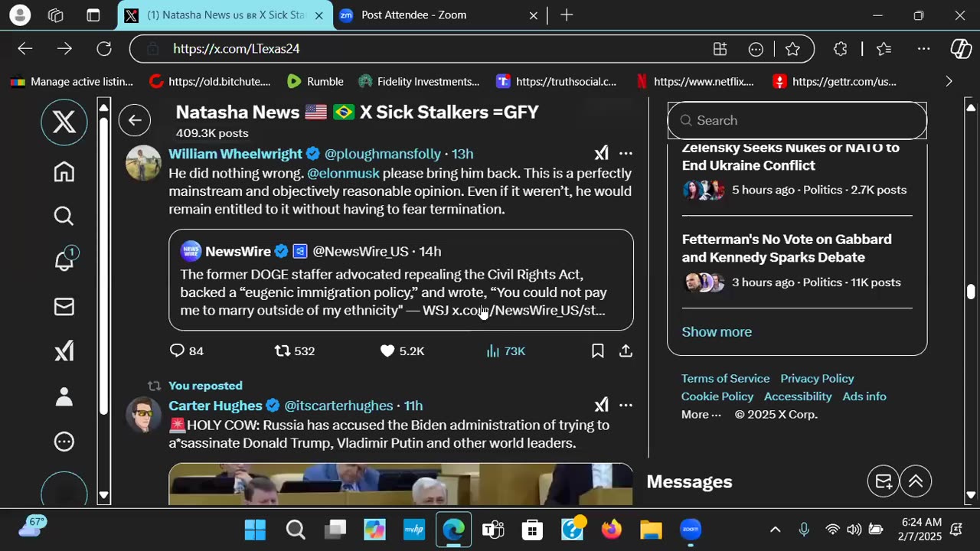Image resolution: width=980 pixels, height=551 pixels.
Task: Open more options on Carter Hughes post
Action: click(626, 406)
